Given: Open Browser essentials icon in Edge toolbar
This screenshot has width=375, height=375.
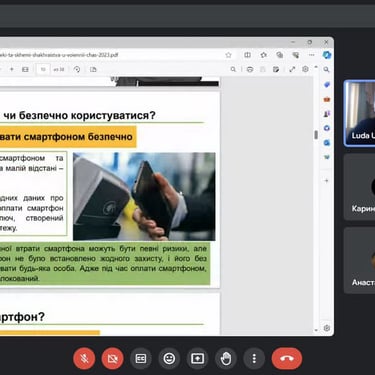Looking at the screenshot, I should [x=296, y=55].
